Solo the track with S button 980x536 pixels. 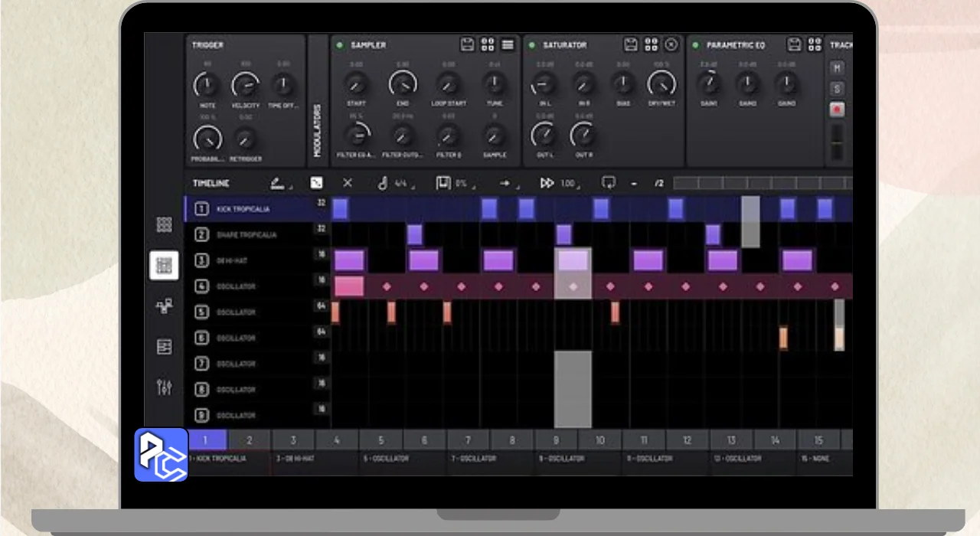[x=837, y=89]
